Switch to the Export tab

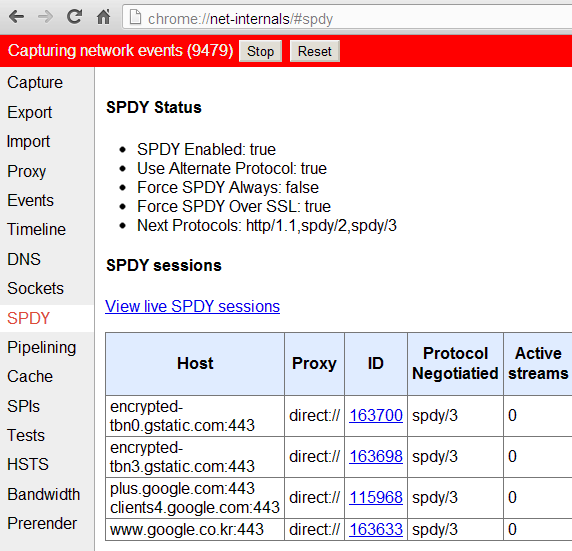click(x=30, y=112)
